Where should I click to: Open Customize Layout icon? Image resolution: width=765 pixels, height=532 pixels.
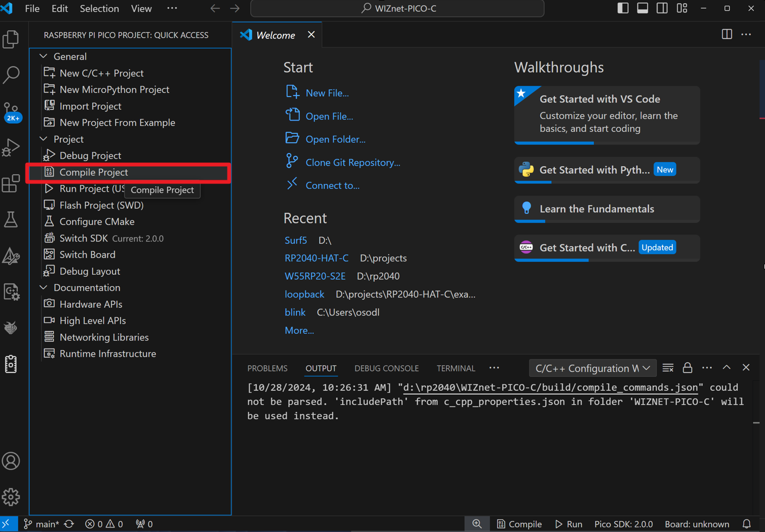pos(682,8)
